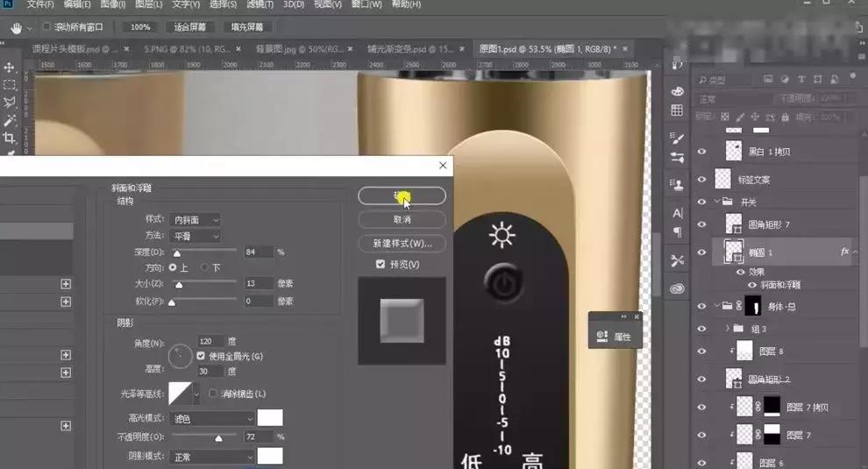Screen dimensions: 868x469
Task: Click the 不透明度(O) slider handle
Action: [x=218, y=438]
